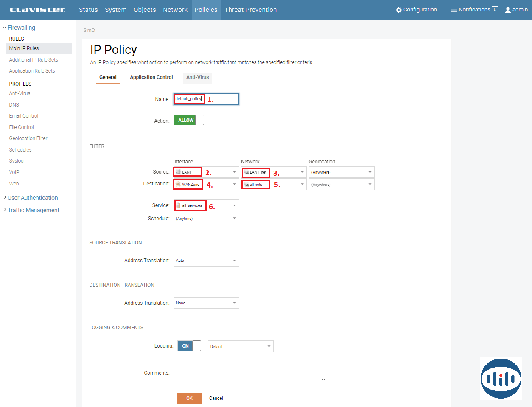Screen dimensions: 532x407
Task: Open the Source Geolocation dropdown
Action: pyautogui.click(x=341, y=172)
